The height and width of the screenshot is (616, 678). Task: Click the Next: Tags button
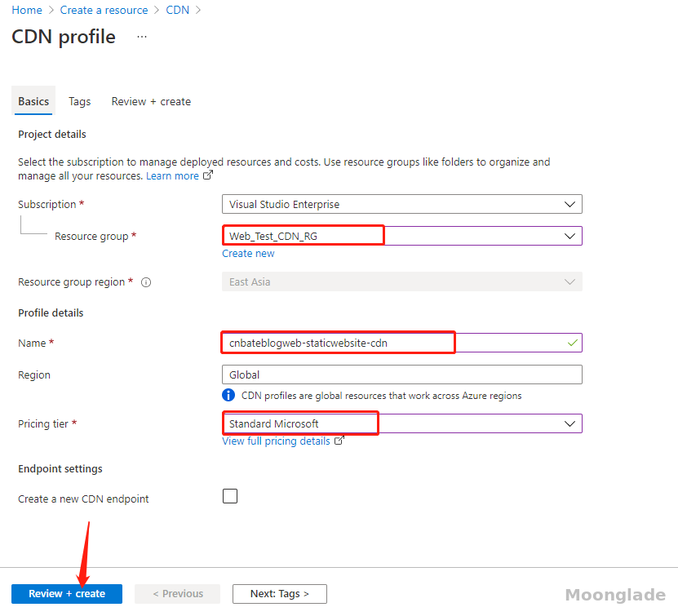[280, 594]
